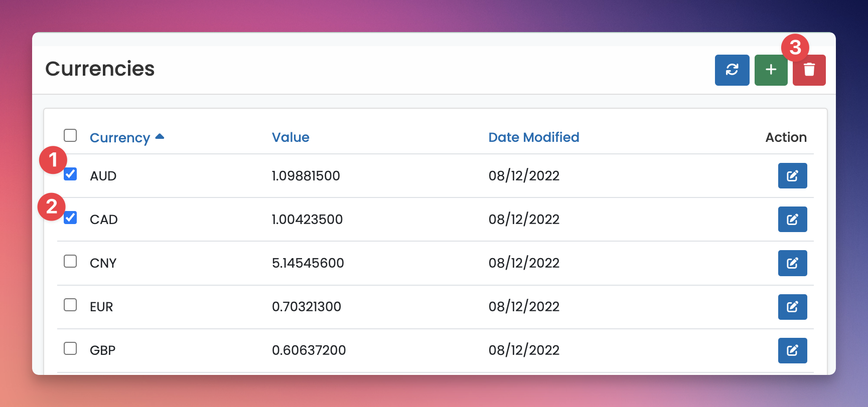Screen dimensions: 868x407
Task: Toggle the select-all checkbox in header
Action: pos(70,136)
